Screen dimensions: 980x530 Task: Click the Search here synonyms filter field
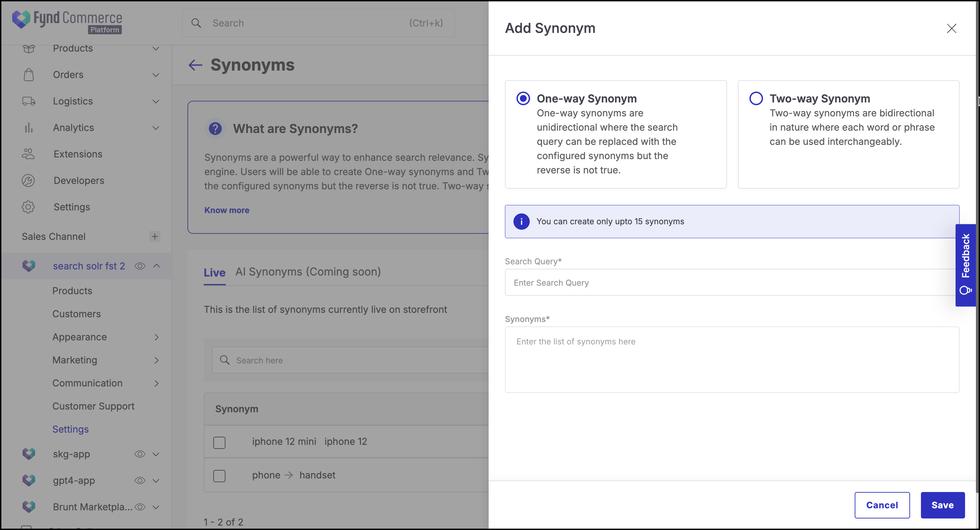[x=350, y=360]
